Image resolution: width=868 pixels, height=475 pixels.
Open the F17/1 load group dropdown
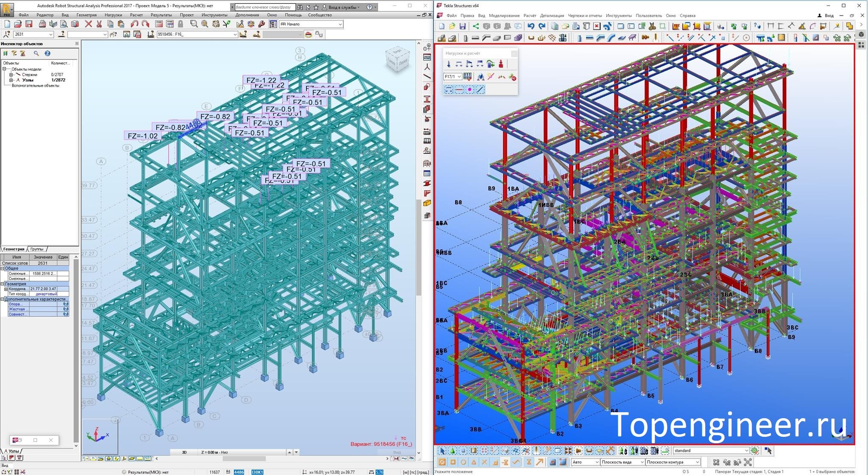[x=459, y=77]
